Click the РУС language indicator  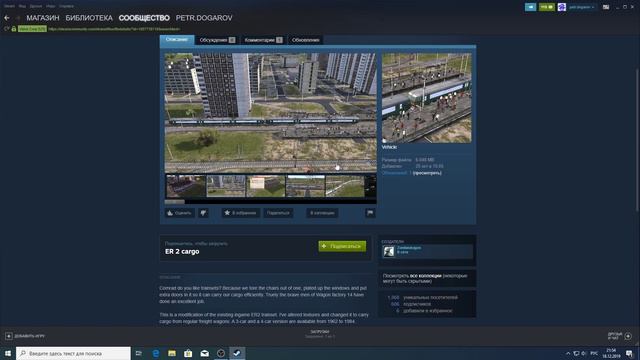tap(594, 353)
